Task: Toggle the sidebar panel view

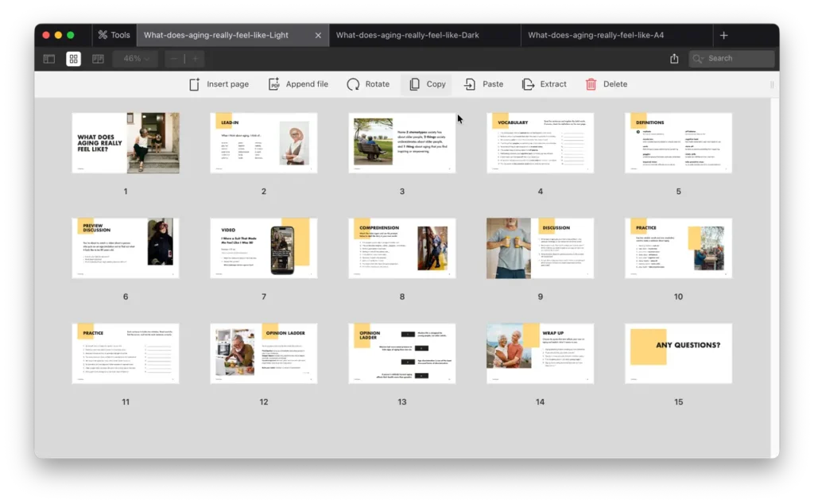Action: (49, 59)
